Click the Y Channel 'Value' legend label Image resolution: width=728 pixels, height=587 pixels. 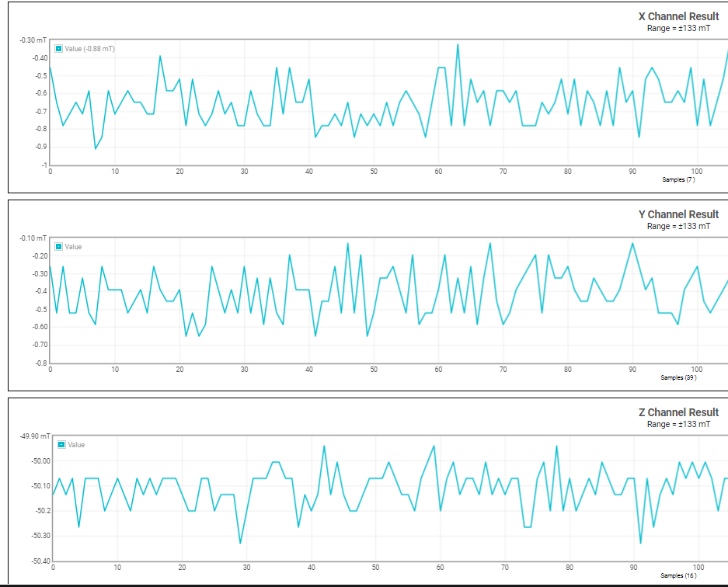pos(73,247)
